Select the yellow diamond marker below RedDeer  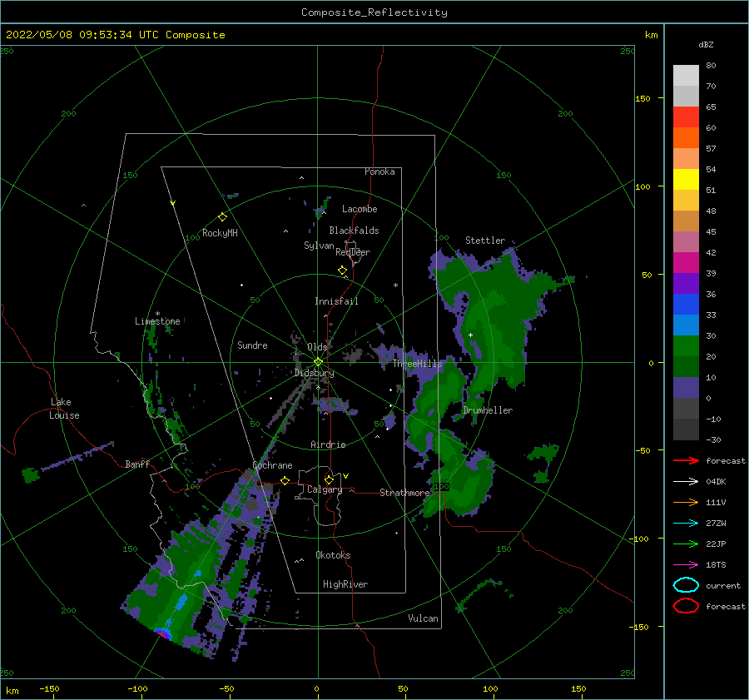[x=343, y=271]
